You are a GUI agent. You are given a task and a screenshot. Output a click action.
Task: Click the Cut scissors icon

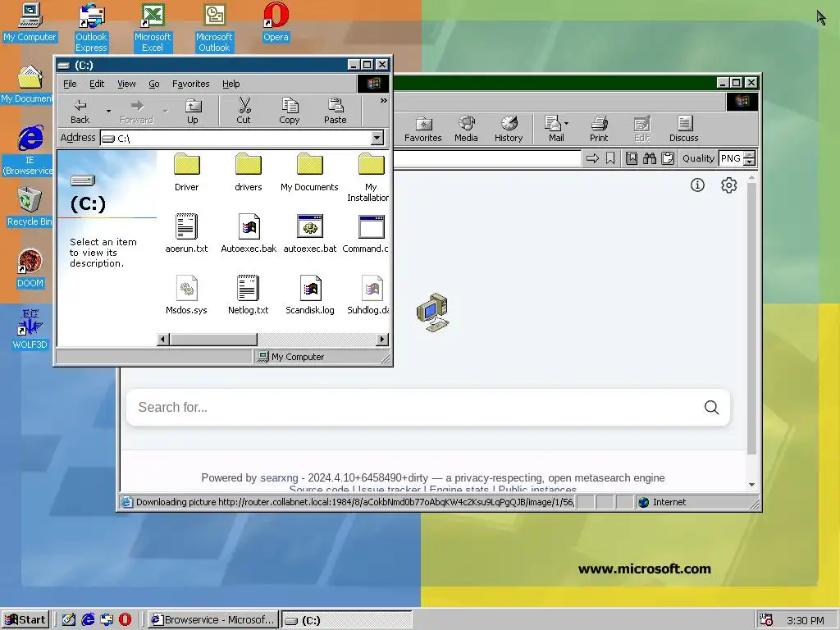pyautogui.click(x=244, y=112)
